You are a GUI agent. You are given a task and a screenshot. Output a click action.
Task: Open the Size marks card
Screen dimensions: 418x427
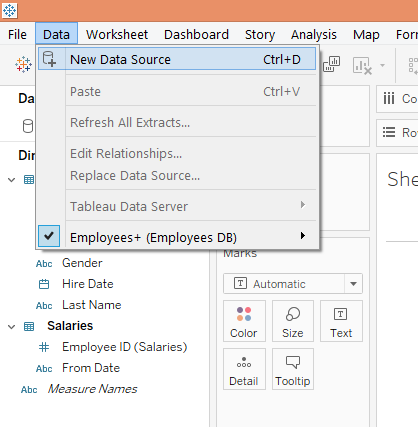tap(293, 321)
